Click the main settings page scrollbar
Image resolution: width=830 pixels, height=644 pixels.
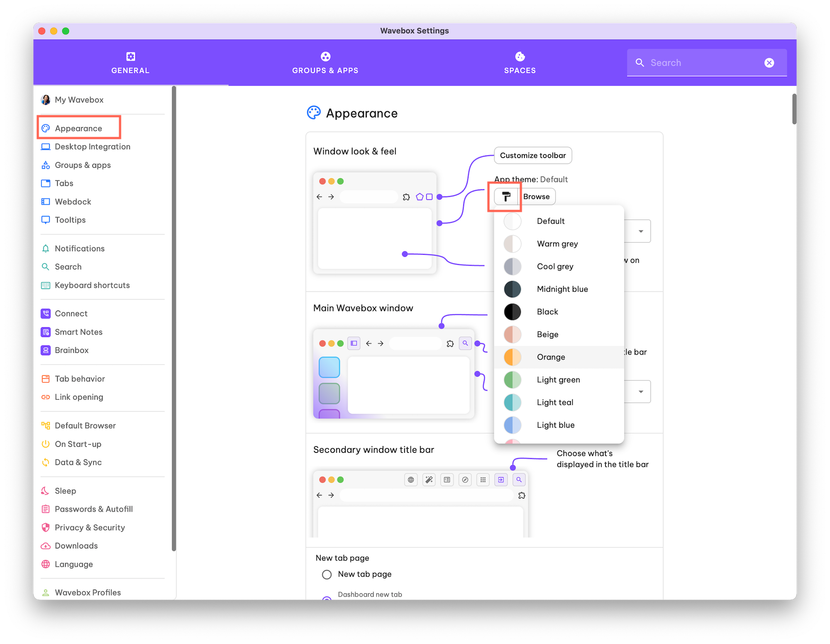[794, 109]
